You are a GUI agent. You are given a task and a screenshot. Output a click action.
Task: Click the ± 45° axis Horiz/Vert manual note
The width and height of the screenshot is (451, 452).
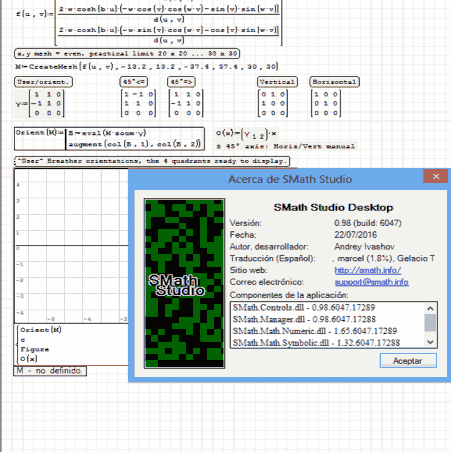coord(286,146)
